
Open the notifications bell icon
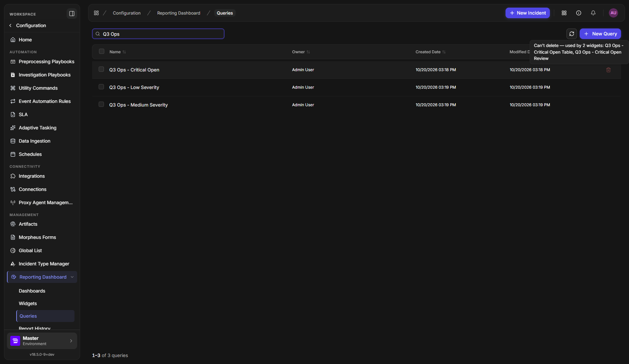coord(593,13)
